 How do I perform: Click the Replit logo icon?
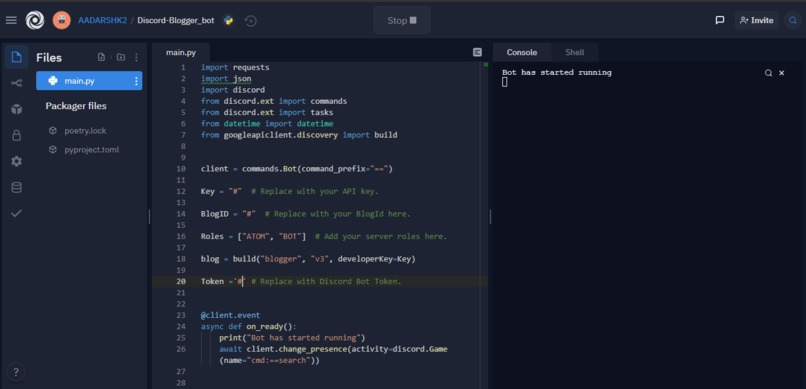tap(35, 21)
